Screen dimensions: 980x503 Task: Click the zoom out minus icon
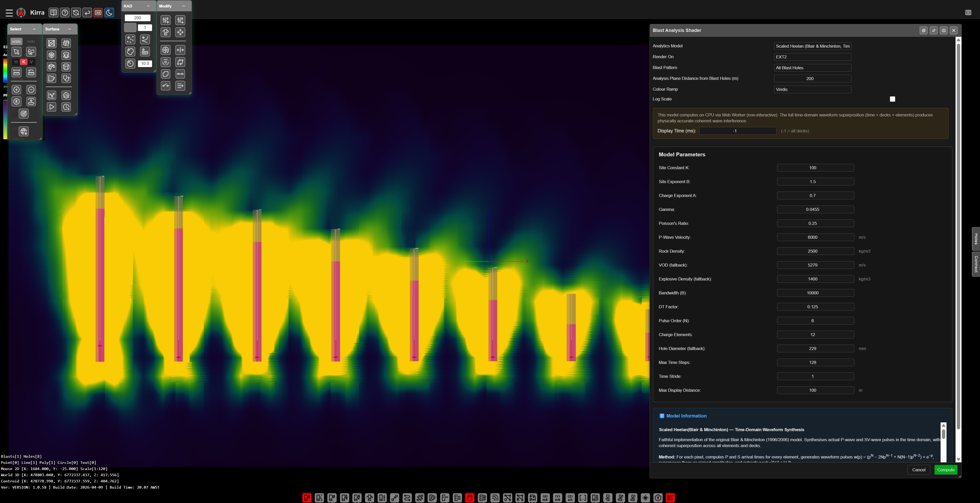31,90
